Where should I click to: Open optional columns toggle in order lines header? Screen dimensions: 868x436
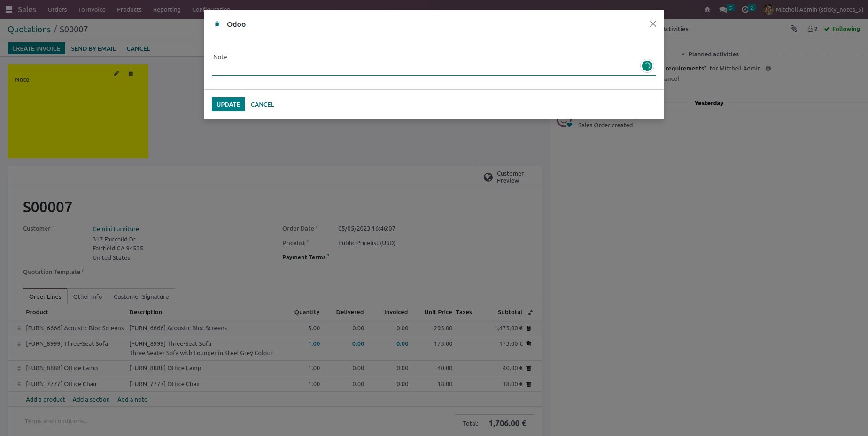point(530,312)
